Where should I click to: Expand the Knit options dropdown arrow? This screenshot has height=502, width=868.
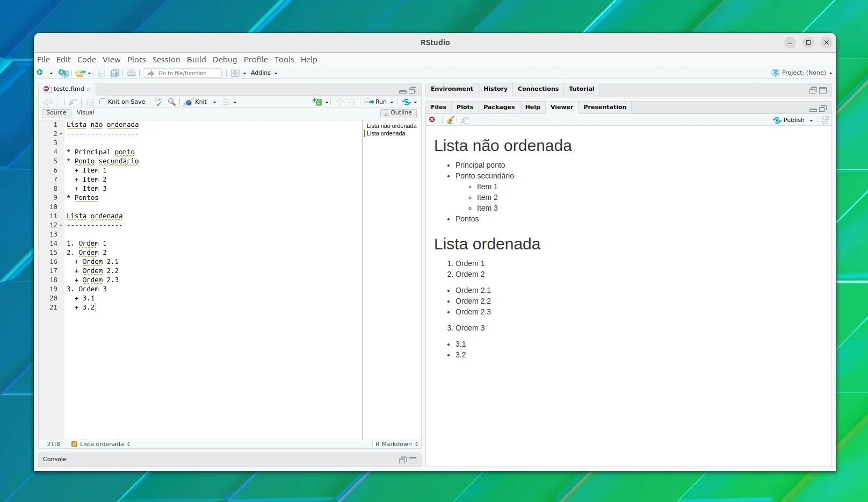[x=214, y=102]
